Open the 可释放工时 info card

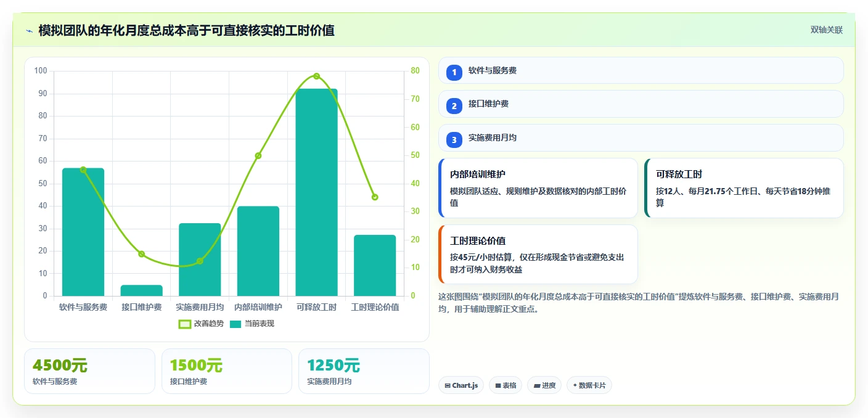tap(744, 188)
